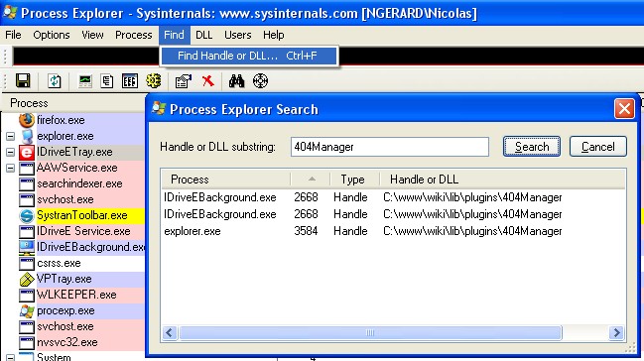
Task: Click the crosshair Find Window's Process icon
Action: coord(260,81)
